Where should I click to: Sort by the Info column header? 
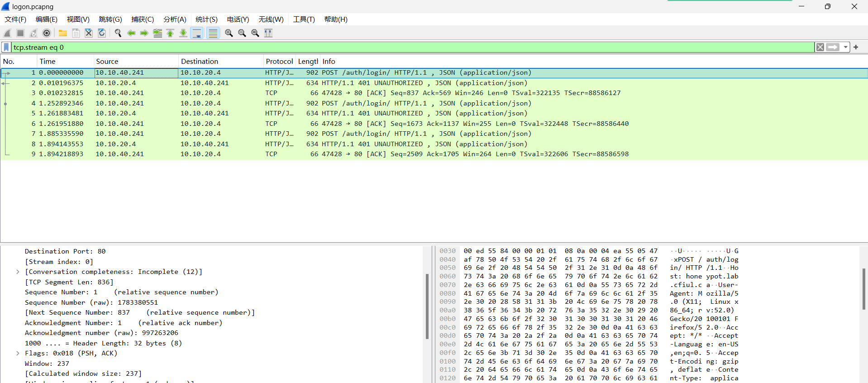pos(593,61)
